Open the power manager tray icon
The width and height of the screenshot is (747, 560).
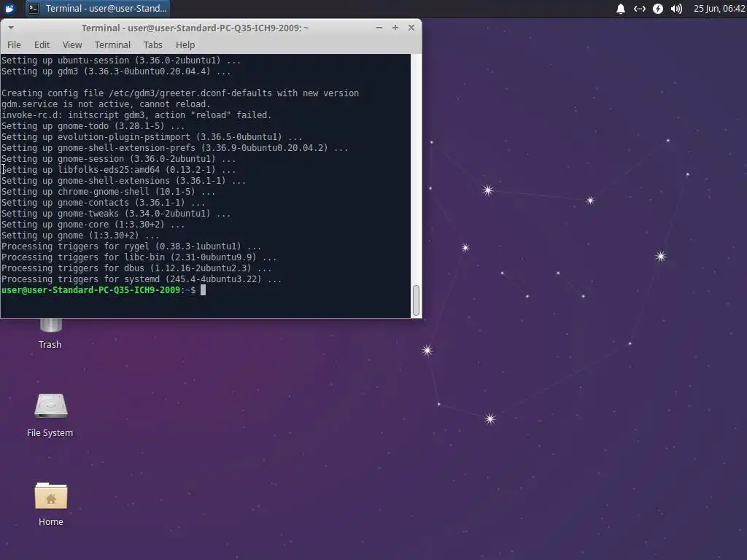pos(658,9)
